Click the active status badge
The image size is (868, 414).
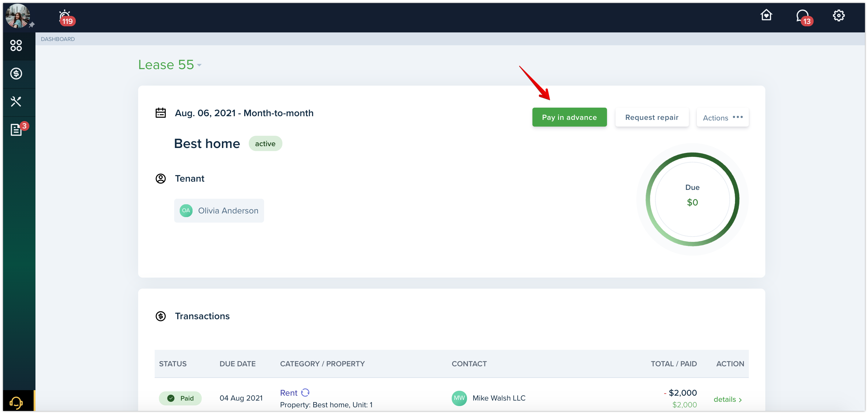click(265, 144)
